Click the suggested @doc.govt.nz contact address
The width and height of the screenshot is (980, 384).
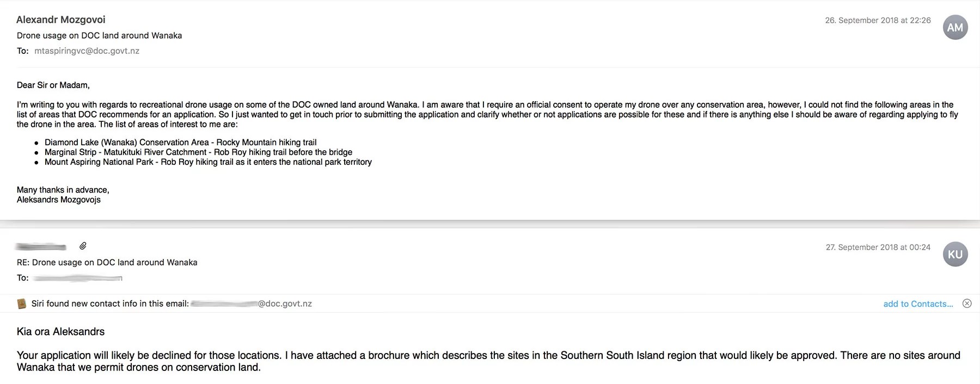[x=252, y=304]
